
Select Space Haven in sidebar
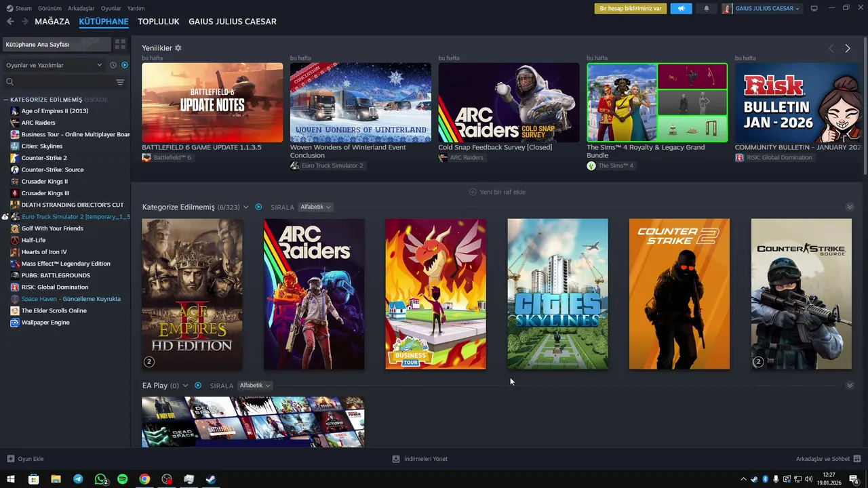(x=71, y=299)
